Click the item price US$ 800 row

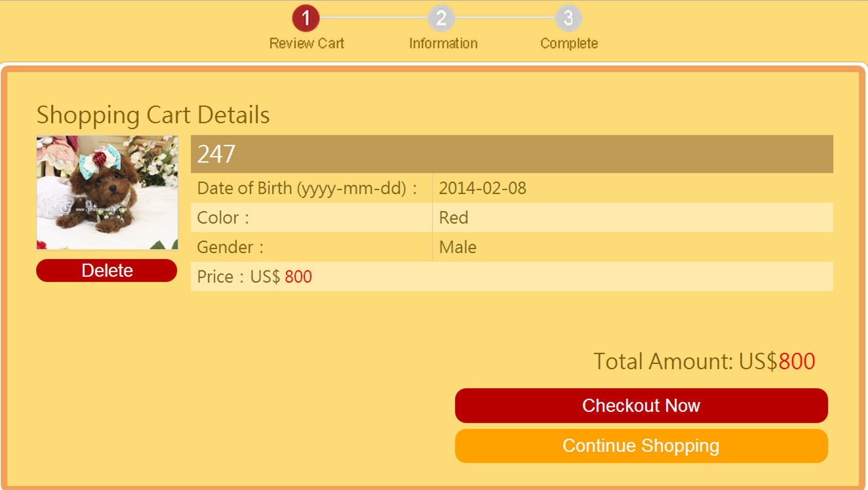[x=254, y=277]
